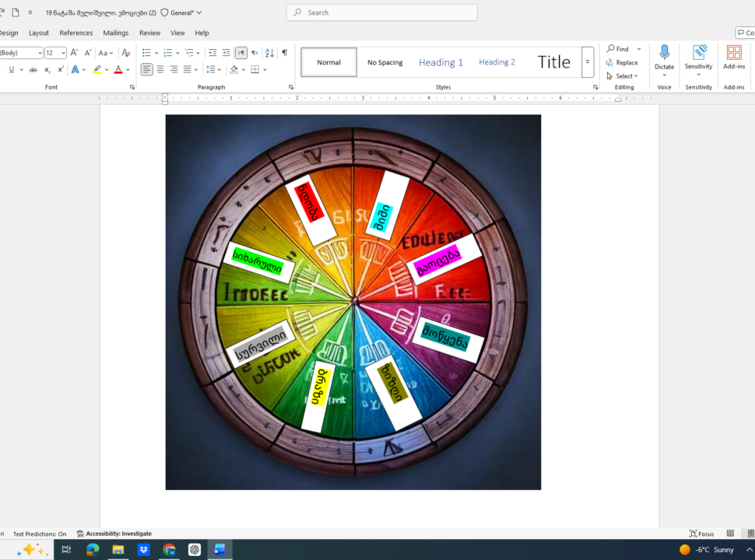Image resolution: width=755 pixels, height=560 pixels.
Task: Click the Decrease Indent icon
Action: tap(212, 53)
